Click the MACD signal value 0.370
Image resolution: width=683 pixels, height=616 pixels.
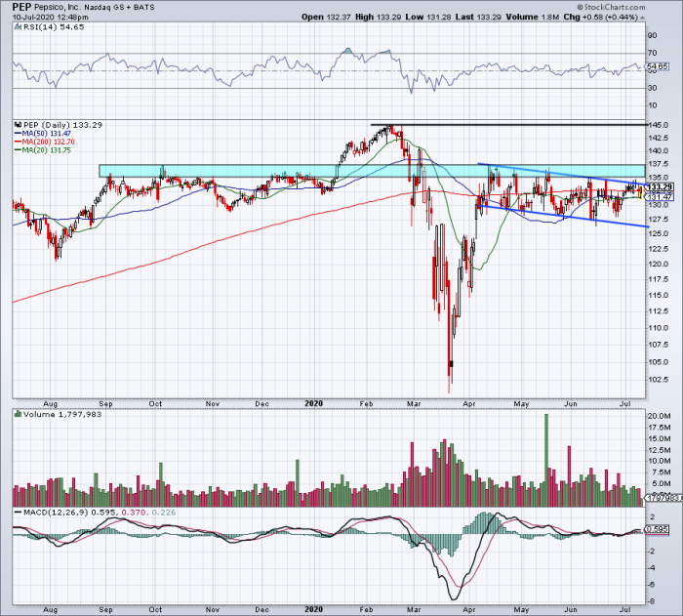pyautogui.click(x=132, y=513)
